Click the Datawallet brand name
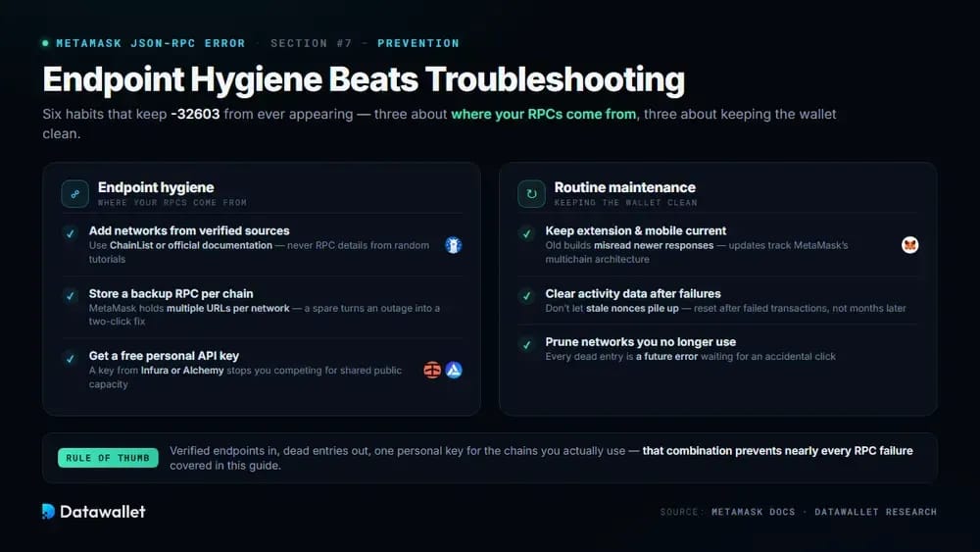 coord(103,512)
